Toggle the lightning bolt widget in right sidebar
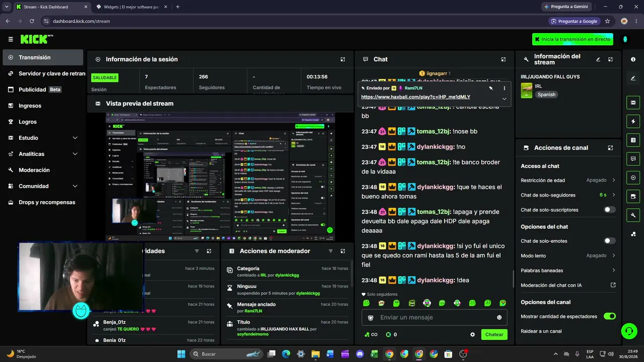The width and height of the screenshot is (644, 362). 633,121
